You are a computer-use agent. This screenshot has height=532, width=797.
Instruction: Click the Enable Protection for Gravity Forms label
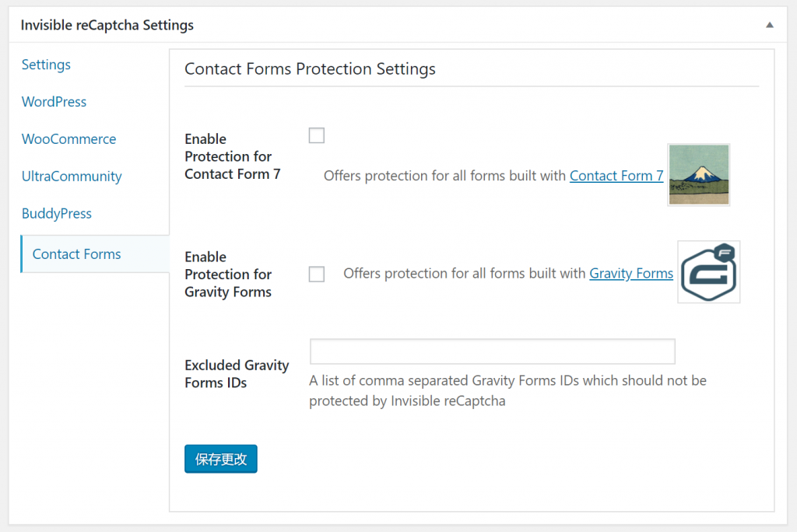point(228,275)
